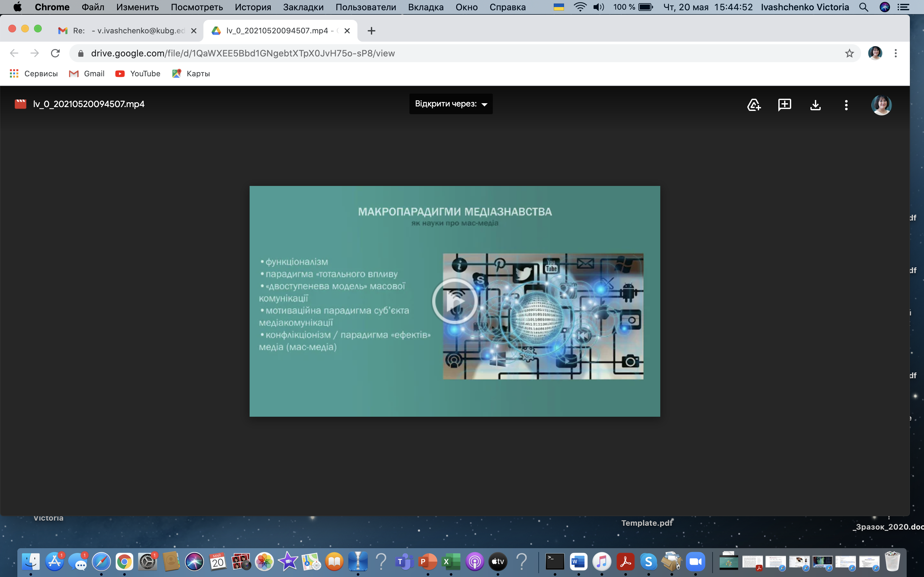This screenshot has width=924, height=577.
Task: Click the download file icon
Action: pos(815,105)
